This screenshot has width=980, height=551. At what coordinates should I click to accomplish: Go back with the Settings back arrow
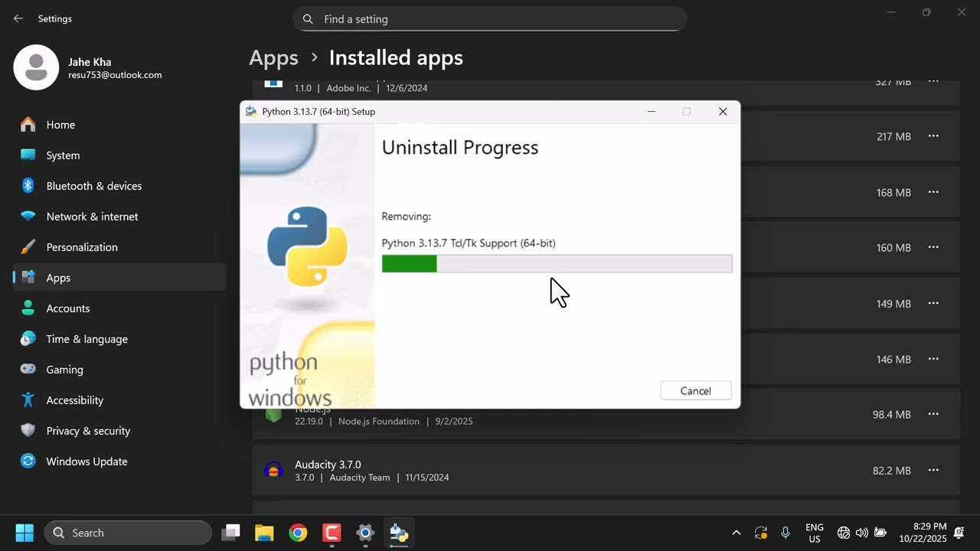[18, 18]
